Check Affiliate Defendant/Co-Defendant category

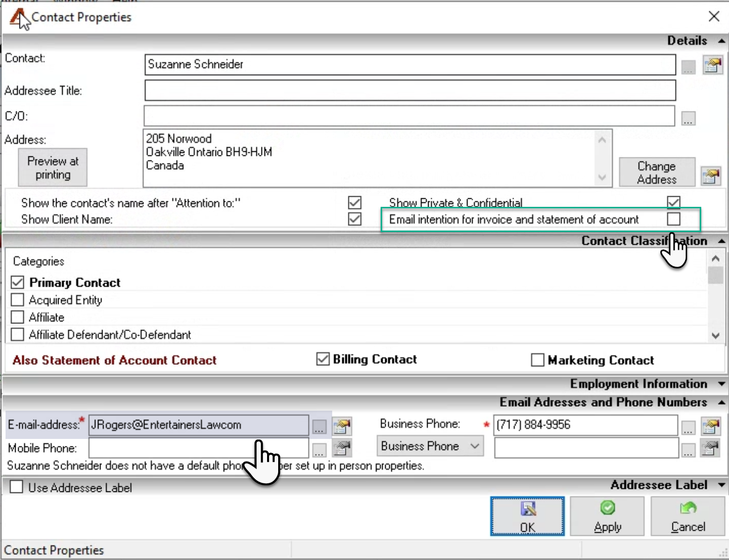18,334
